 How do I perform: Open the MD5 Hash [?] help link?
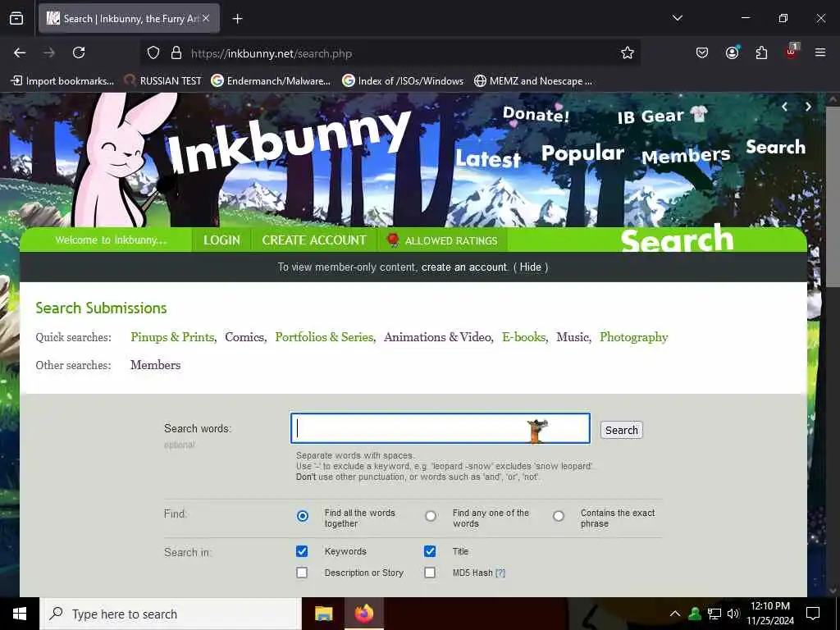(500, 573)
